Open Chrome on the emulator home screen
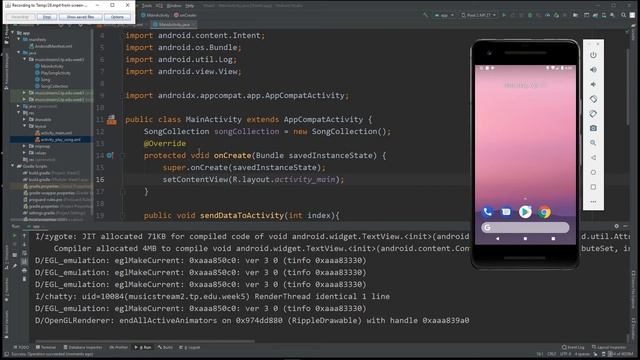 [544, 212]
